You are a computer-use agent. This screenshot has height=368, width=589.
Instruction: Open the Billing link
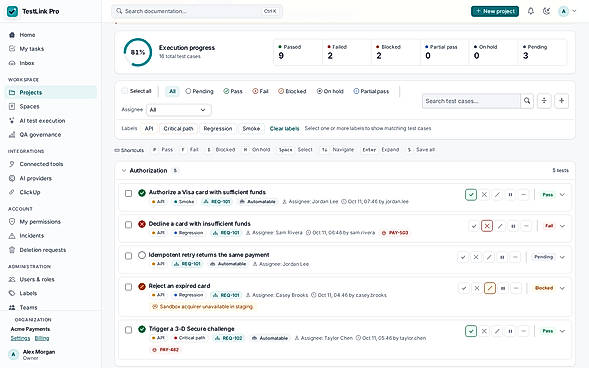42,338
